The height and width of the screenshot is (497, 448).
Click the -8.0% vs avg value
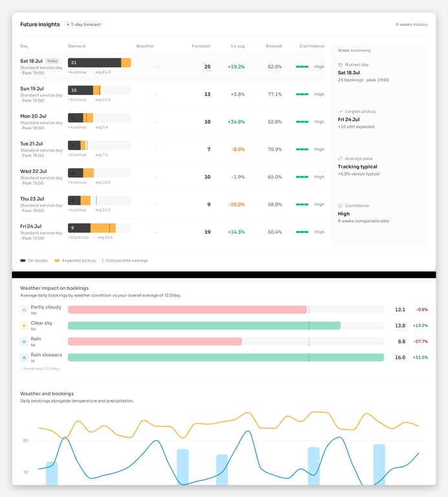(x=238, y=149)
